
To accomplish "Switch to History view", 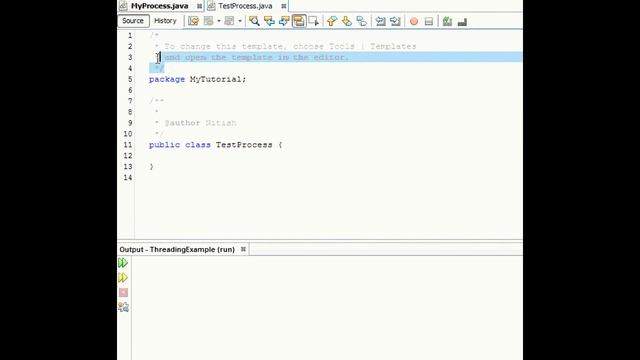I will click(x=165, y=21).
